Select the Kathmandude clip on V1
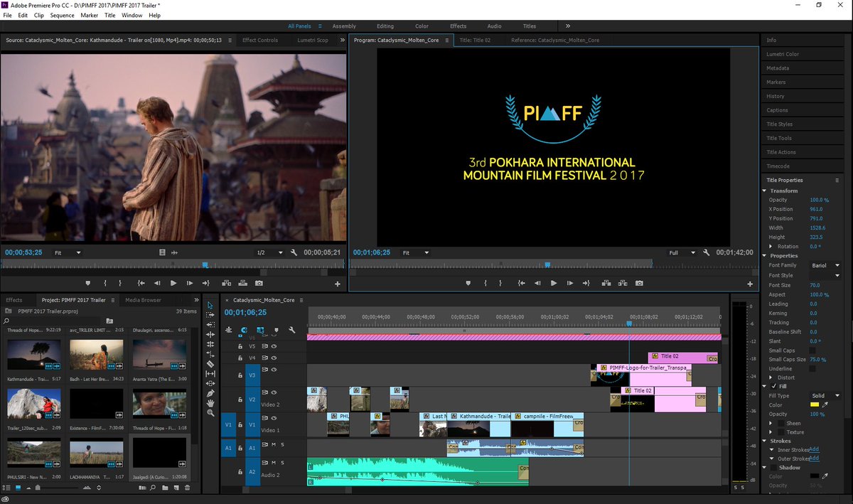This screenshot has width=853, height=504. (x=478, y=424)
